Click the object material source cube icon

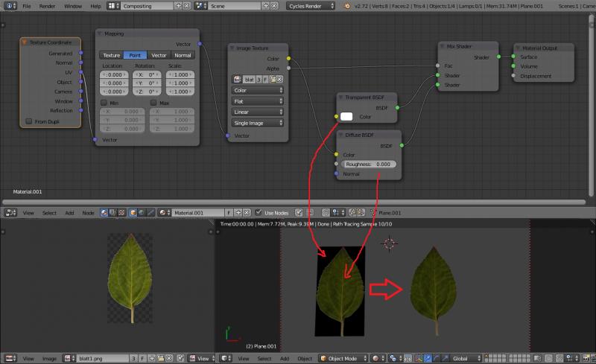135,213
